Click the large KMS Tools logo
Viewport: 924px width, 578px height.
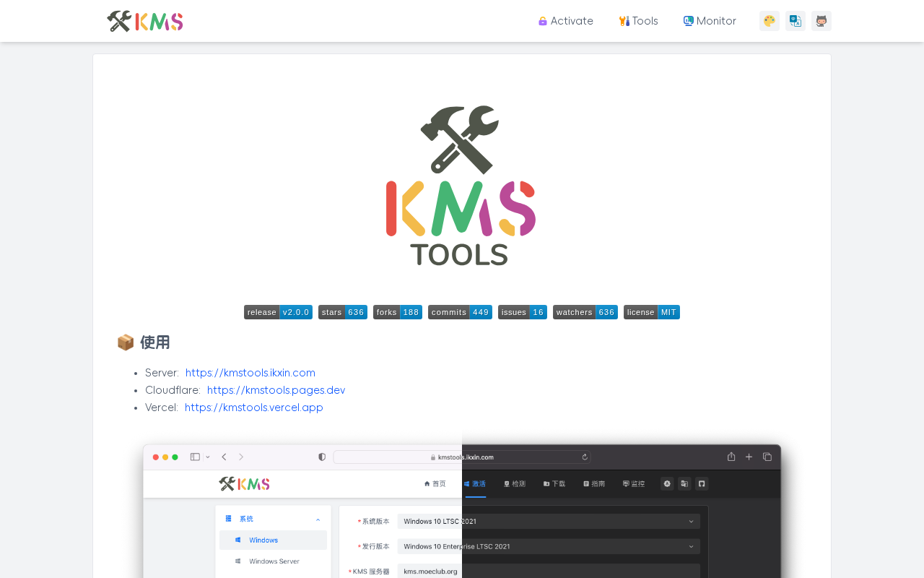tap(461, 186)
